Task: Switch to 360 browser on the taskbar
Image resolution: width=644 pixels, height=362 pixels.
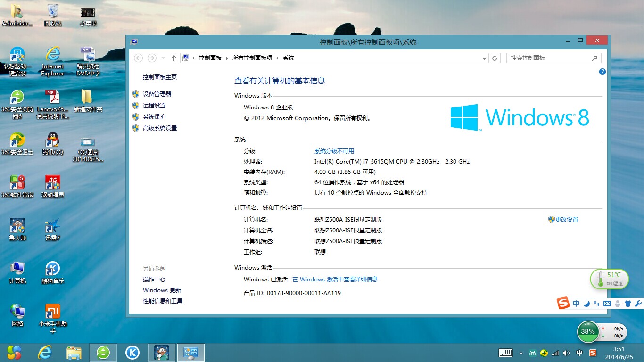Action: [x=103, y=353]
